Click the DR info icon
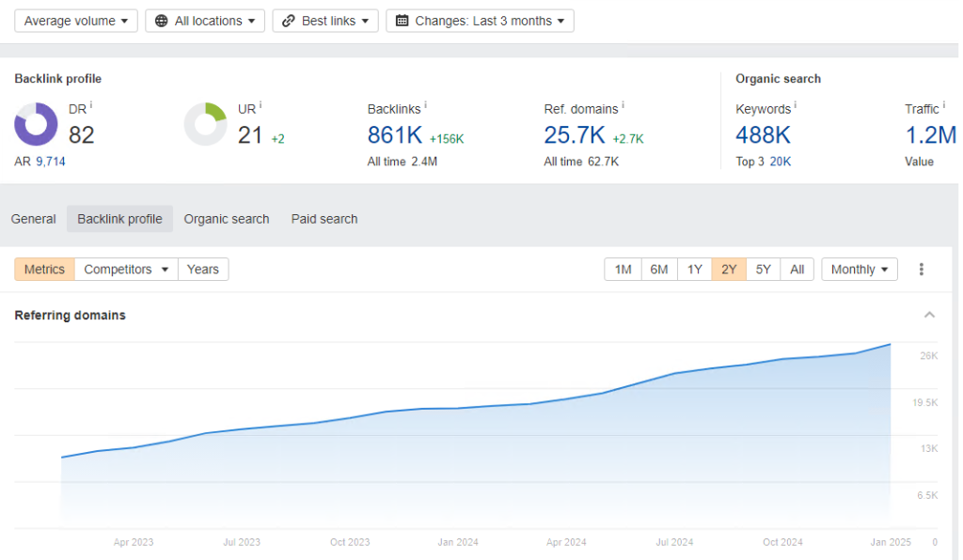The height and width of the screenshot is (560, 963). [x=91, y=106]
